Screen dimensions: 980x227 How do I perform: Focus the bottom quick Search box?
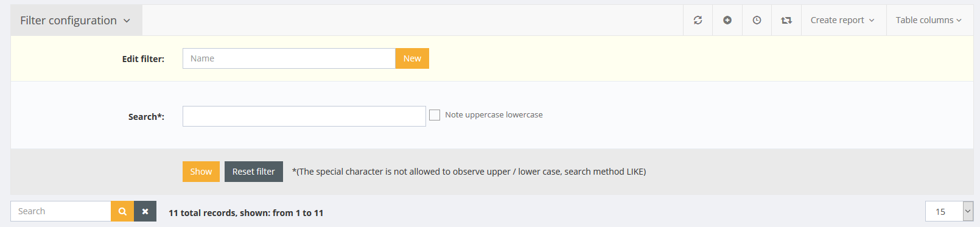tap(61, 211)
